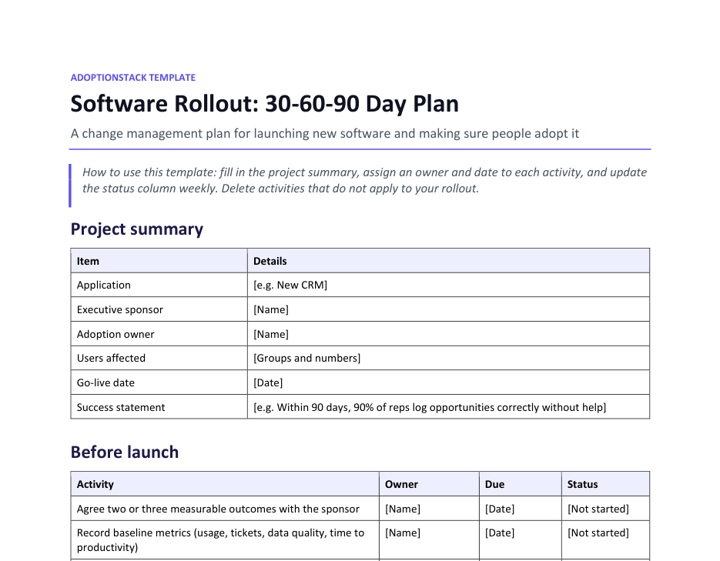Click the '[Date]' cell beside Go-live date
Viewport: 720px width, 561px height.
[x=449, y=382]
